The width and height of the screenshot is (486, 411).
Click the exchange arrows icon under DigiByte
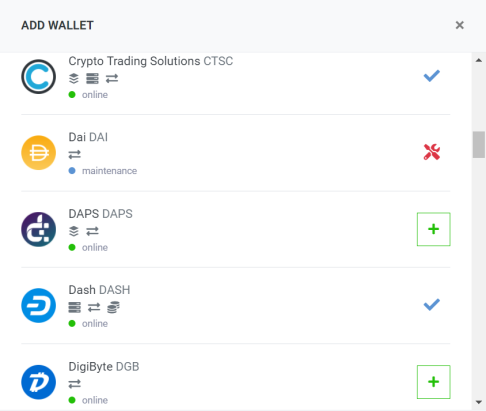coord(75,384)
